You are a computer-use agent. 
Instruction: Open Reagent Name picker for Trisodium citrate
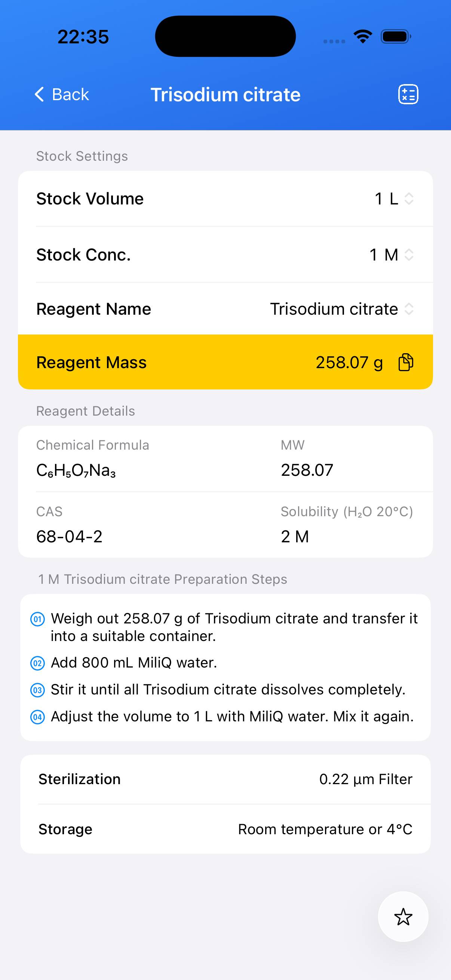[x=341, y=309]
